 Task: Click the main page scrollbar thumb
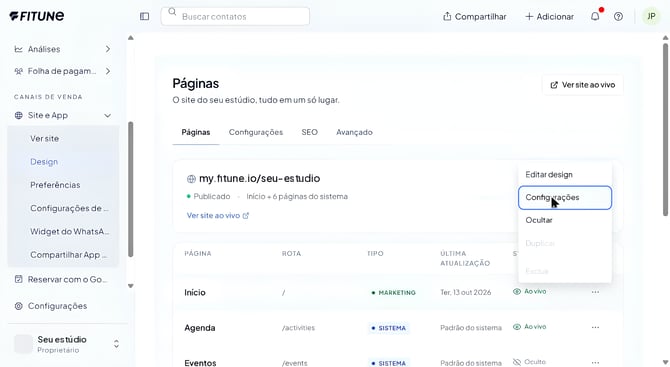(665, 128)
